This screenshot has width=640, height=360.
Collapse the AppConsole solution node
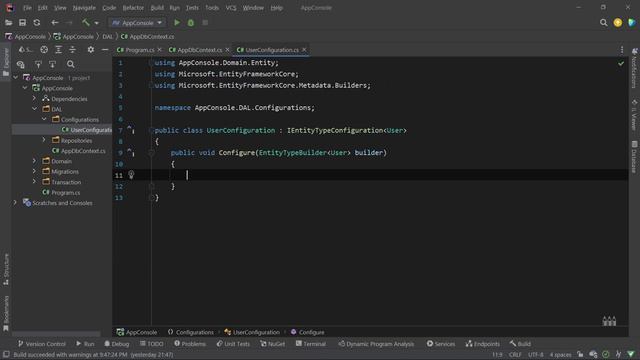[x=16, y=78]
